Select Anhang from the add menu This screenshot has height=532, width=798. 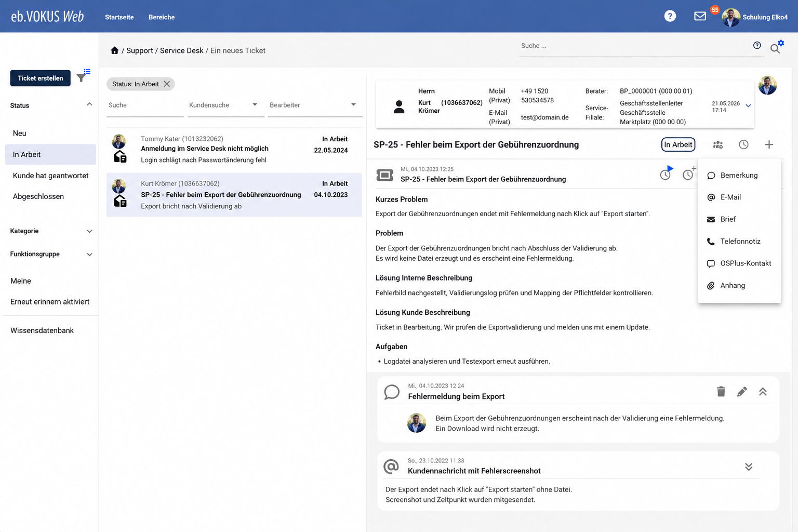click(x=739, y=286)
